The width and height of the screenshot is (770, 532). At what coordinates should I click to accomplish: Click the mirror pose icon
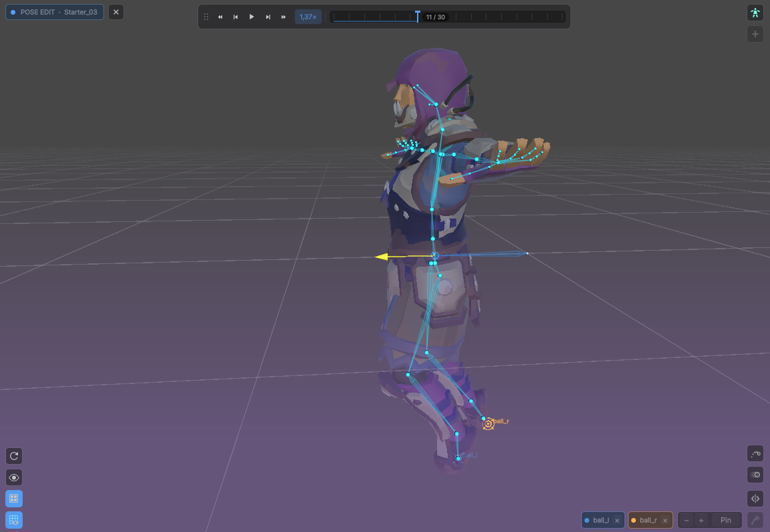point(755,499)
